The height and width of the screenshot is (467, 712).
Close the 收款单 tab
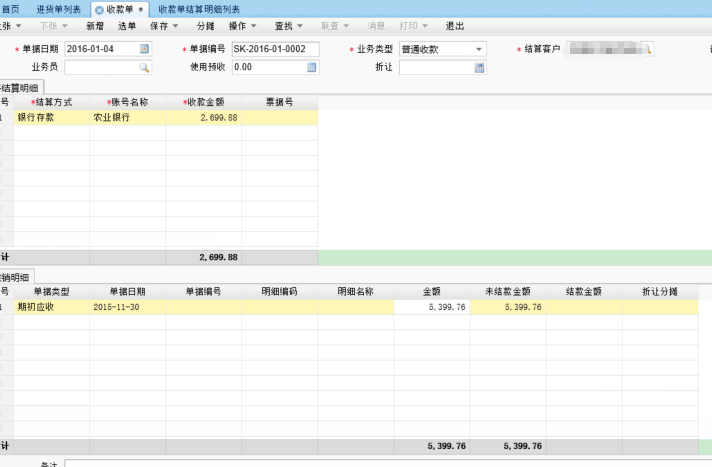point(141,9)
